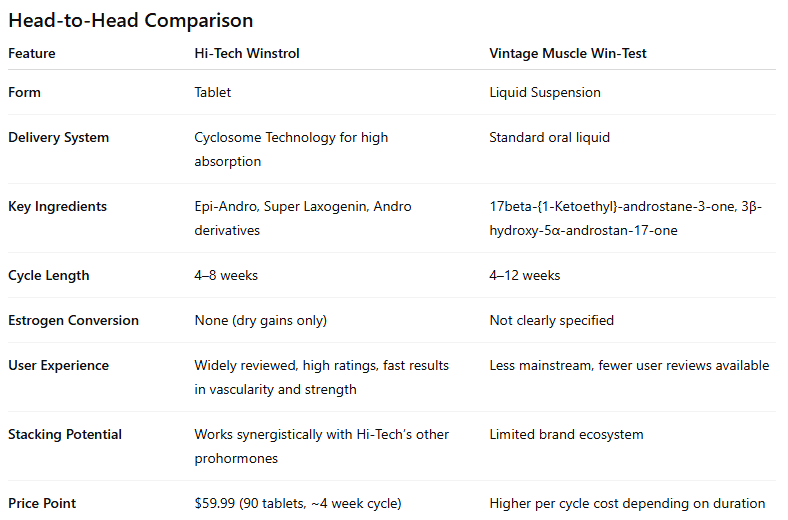Select the Form row label
The image size is (788, 520).
point(24,92)
